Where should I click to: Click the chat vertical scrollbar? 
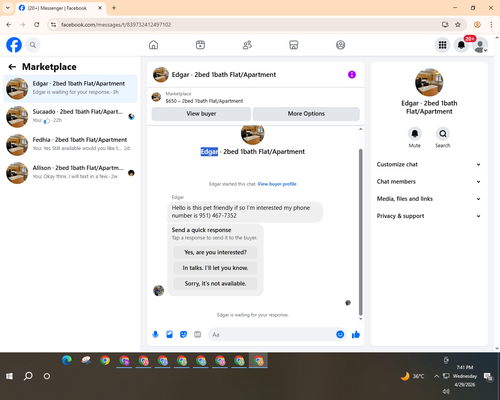click(360, 232)
